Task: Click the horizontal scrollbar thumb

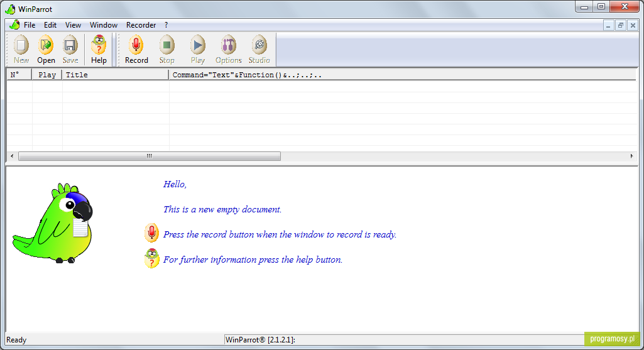Action: pyautogui.click(x=150, y=156)
